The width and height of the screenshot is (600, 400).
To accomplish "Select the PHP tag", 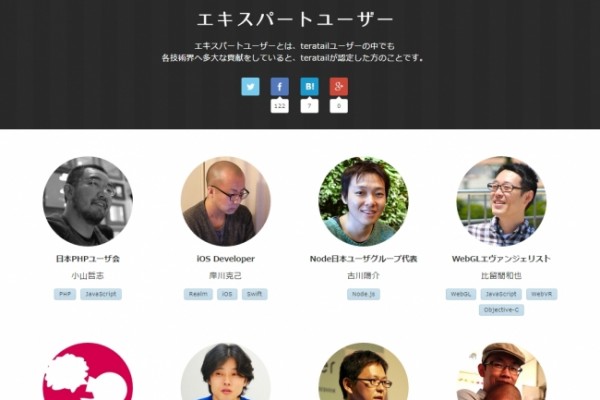I will click(65, 294).
